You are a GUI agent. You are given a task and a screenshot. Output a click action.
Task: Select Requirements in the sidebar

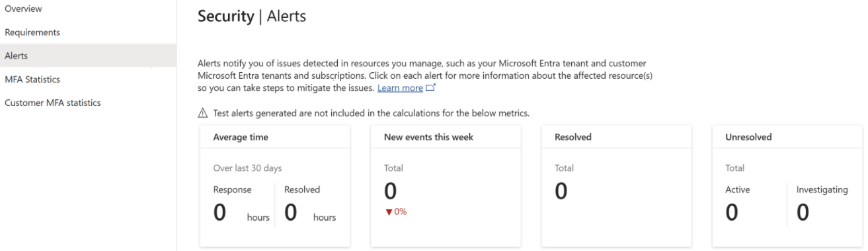88,32
